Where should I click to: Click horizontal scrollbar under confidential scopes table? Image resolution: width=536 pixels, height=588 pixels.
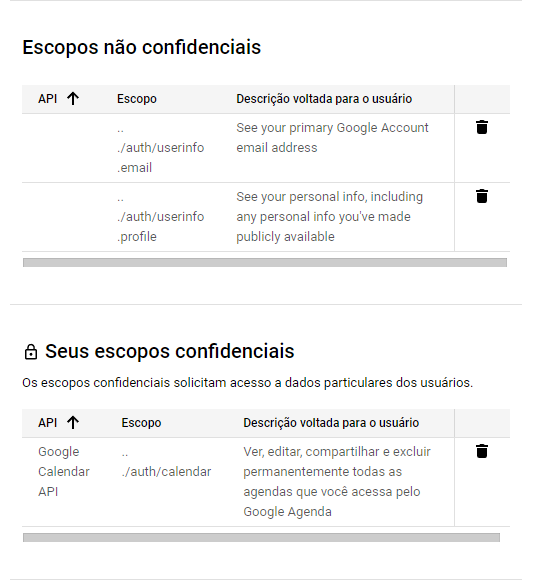click(x=261, y=538)
